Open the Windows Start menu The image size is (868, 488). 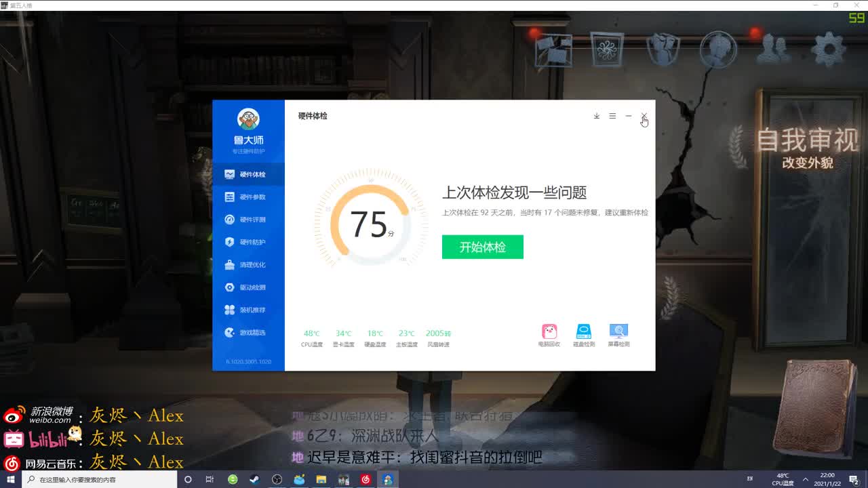pyautogui.click(x=10, y=479)
